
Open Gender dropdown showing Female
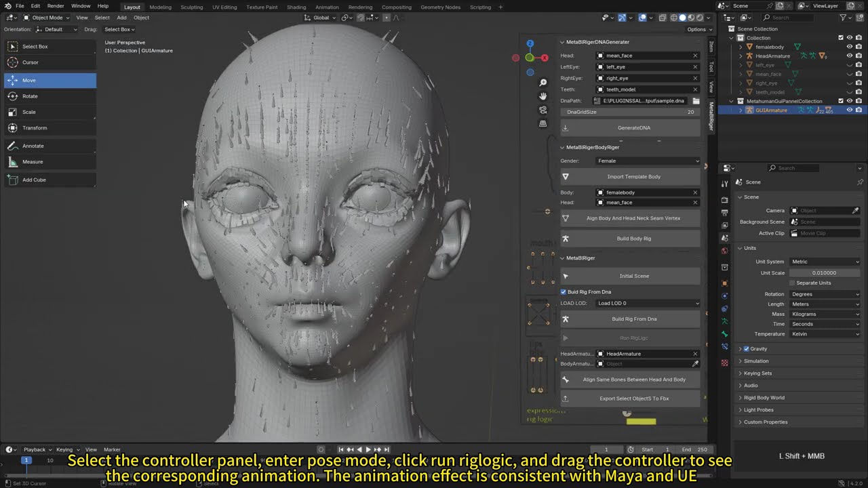tap(648, 161)
